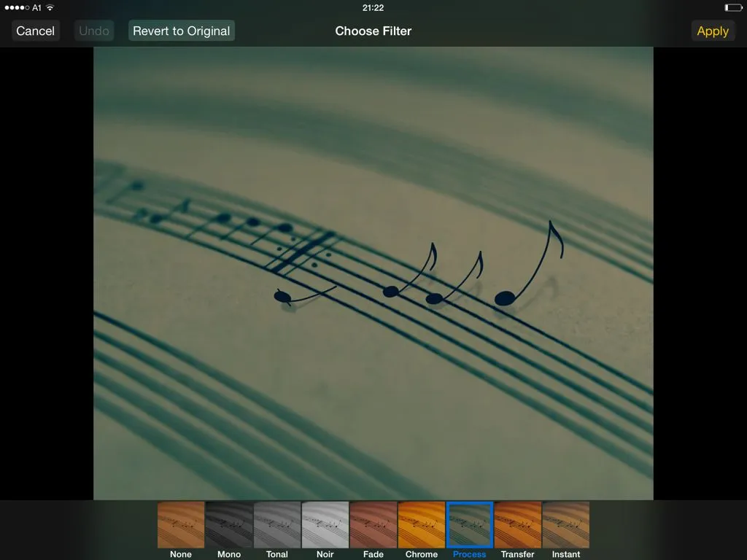Tap the Cancel button
This screenshot has height=560, width=747.
(36, 31)
